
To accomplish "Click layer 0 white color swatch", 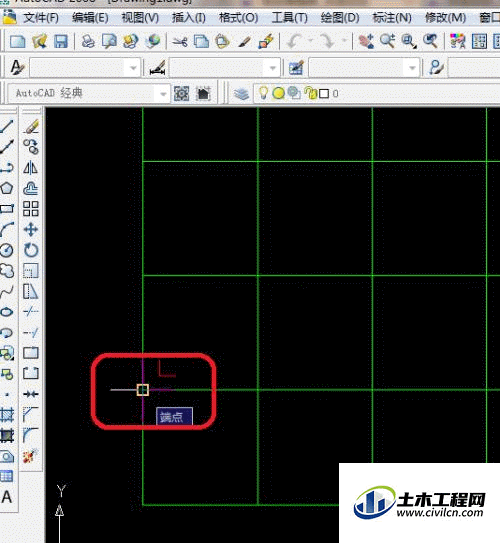I will pyautogui.click(x=324, y=94).
